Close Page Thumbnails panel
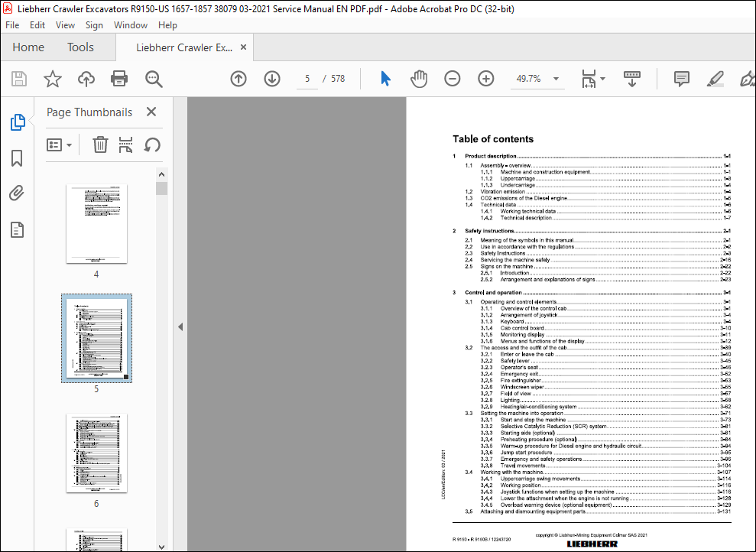The width and height of the screenshot is (756, 552). 151,112
